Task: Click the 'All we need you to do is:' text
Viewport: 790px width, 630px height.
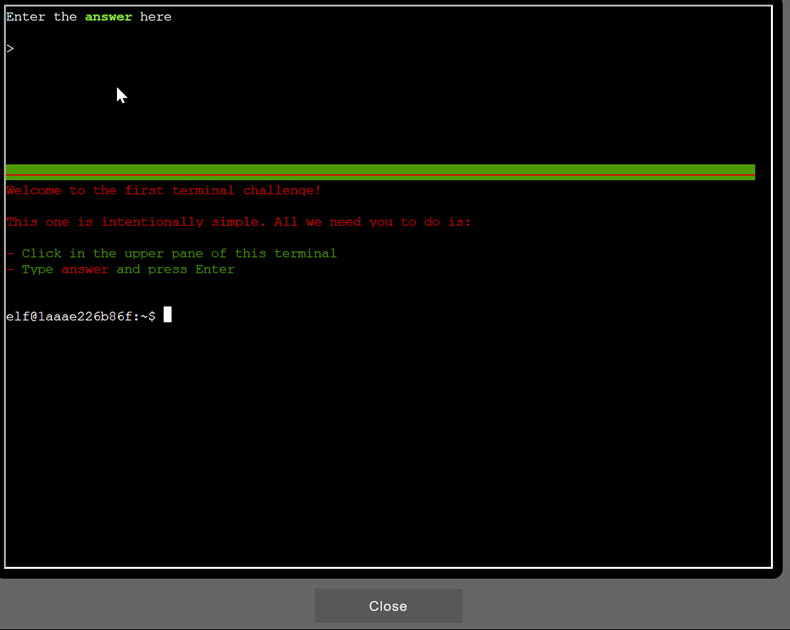Action: (372, 222)
